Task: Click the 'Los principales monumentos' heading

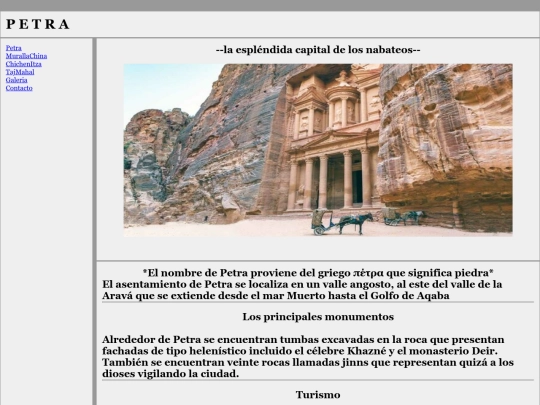Action: pos(318,316)
